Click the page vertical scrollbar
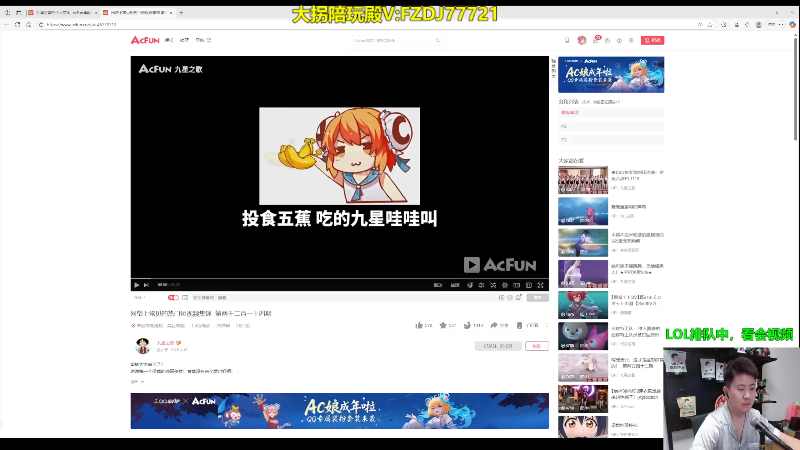800x450 pixels. [x=796, y=89]
